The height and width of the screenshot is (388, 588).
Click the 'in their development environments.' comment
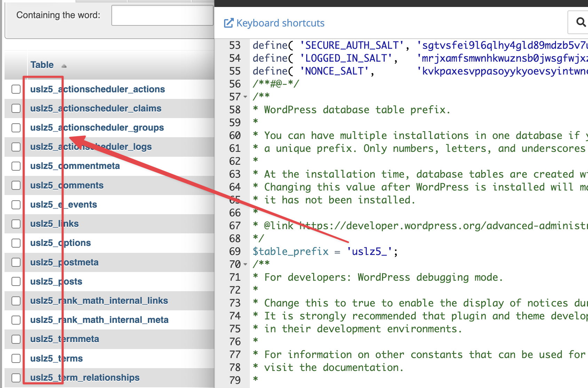[x=363, y=329]
